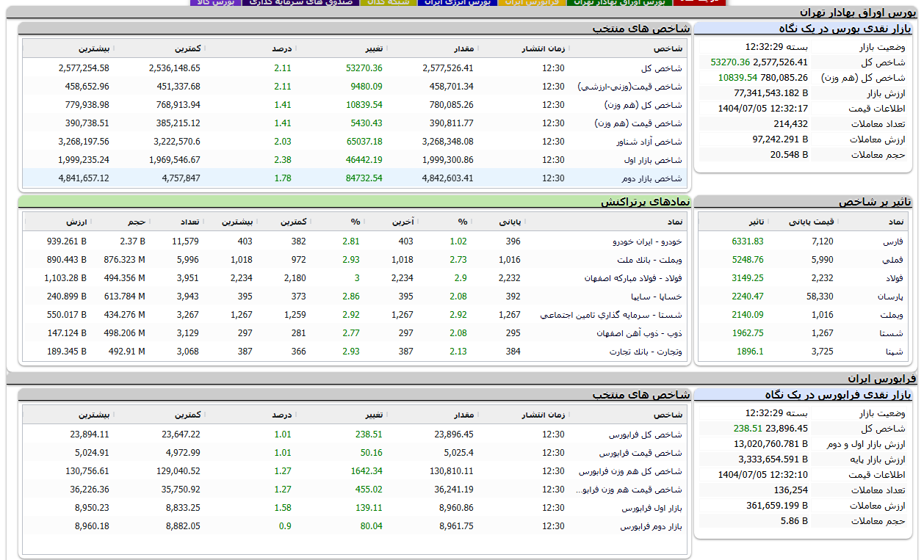Select the صندوق های سرمایه گذاری tab
Image resolution: width=924 pixels, height=560 pixels.
(300, 2)
